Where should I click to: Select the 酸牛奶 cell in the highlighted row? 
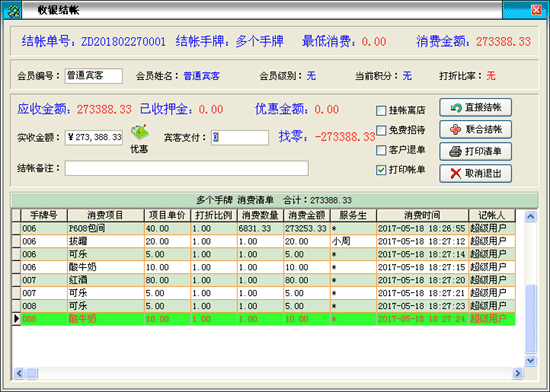(x=106, y=319)
